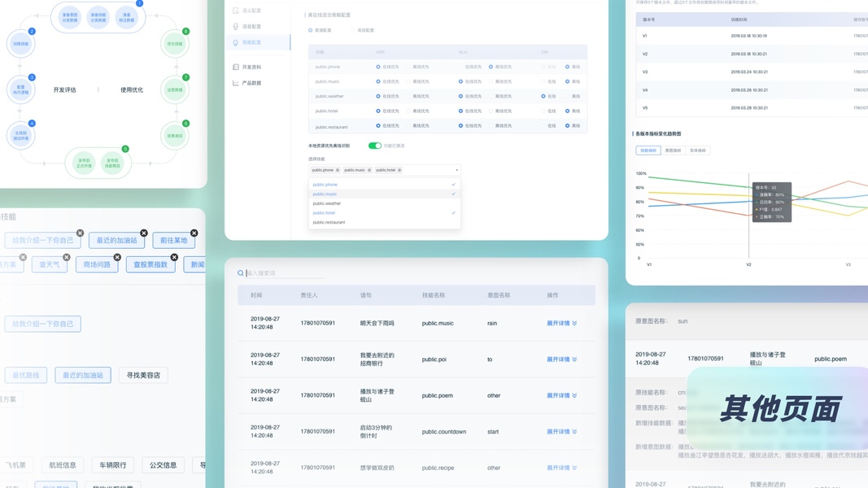Pick public.weather in the dropdown list
Screen dimensions: 868x488
click(384, 203)
